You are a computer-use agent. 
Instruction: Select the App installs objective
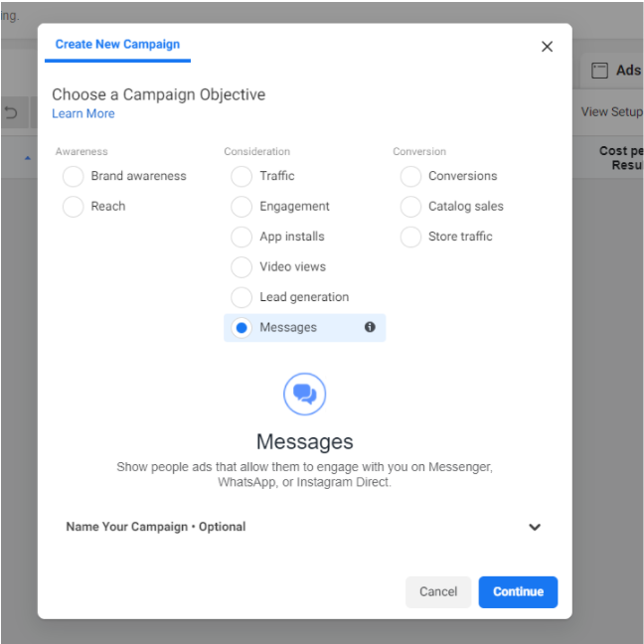pyautogui.click(x=241, y=237)
